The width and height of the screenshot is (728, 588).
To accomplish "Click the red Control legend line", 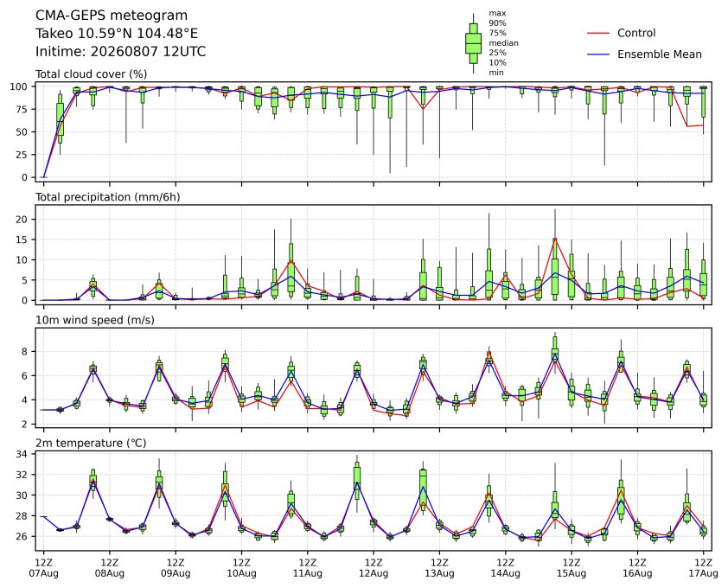I will pyautogui.click(x=598, y=34).
